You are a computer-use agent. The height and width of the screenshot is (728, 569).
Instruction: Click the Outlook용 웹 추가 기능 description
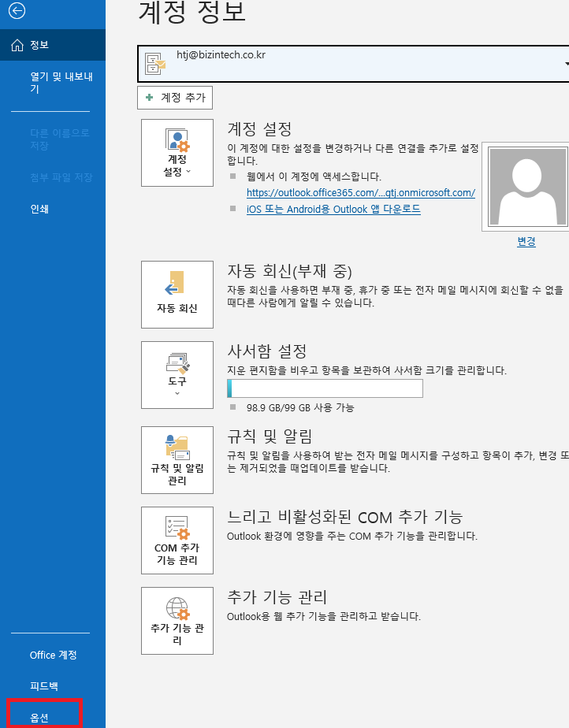[324, 617]
